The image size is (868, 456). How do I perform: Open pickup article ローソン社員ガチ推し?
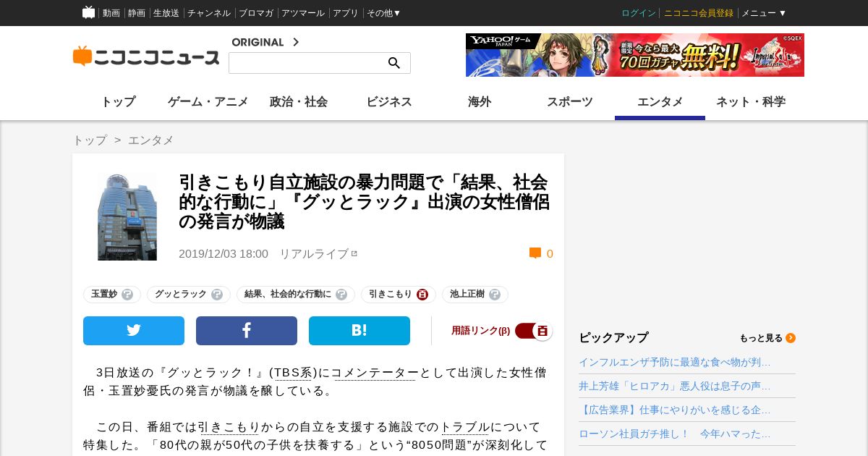pos(675,434)
